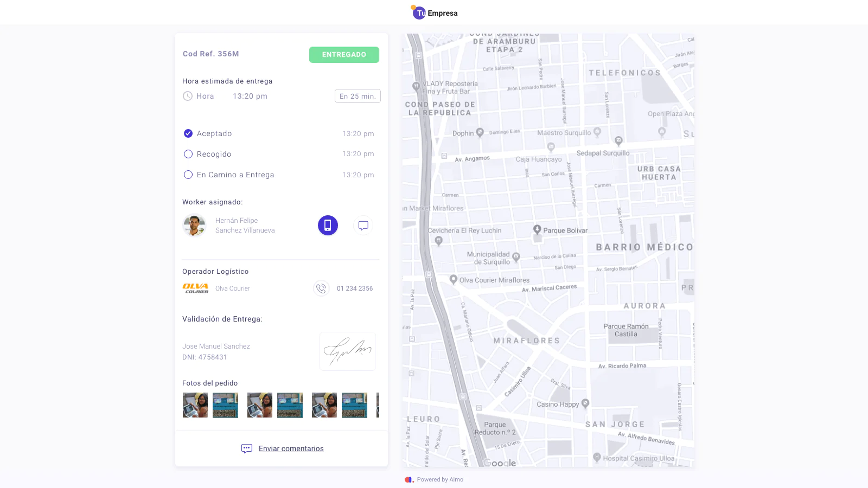Click the Hospital Casimiro Ulloa marker
Image resolution: width=868 pixels, height=488 pixels.
coord(597,457)
